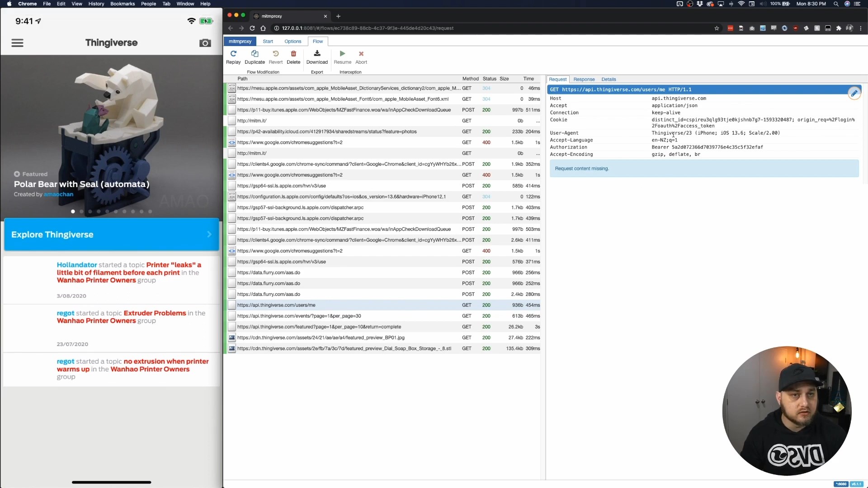868x488 pixels.
Task: Tap the first carousel page dot
Action: [x=73, y=211]
